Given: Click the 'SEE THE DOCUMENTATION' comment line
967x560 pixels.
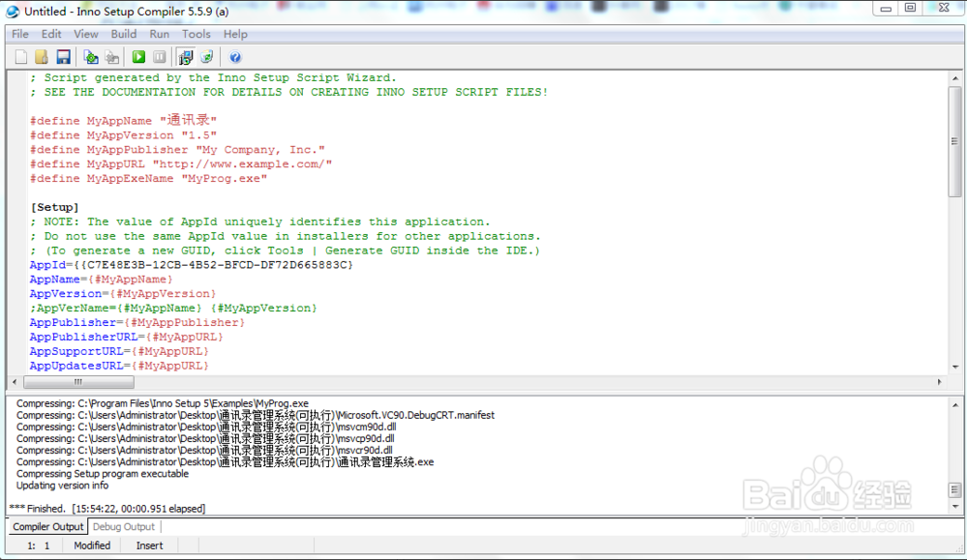Looking at the screenshot, I should click(288, 93).
